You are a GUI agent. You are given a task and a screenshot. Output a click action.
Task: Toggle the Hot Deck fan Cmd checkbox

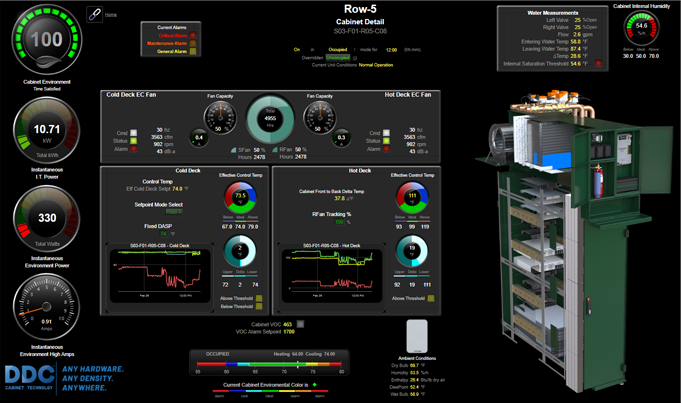tap(385, 132)
